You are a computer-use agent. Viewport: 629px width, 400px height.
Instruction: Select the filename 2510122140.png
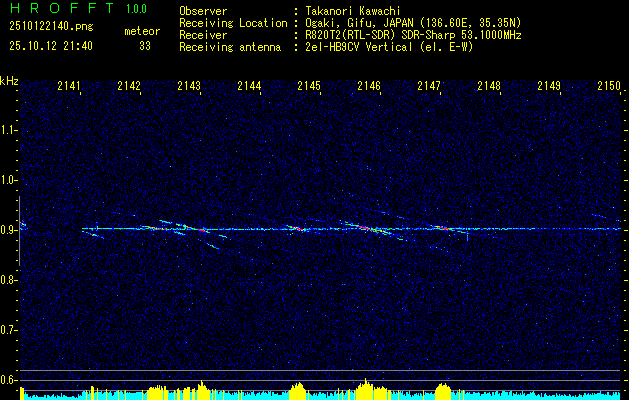(x=51, y=27)
